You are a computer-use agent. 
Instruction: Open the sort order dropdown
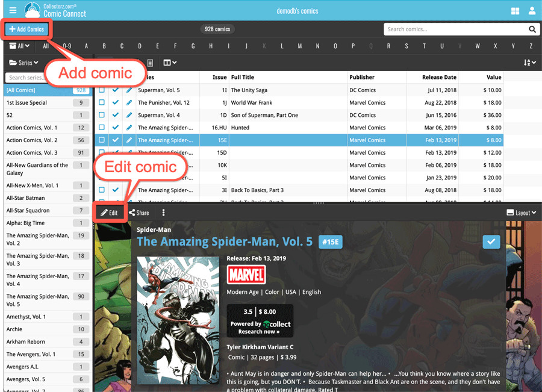[x=529, y=63]
